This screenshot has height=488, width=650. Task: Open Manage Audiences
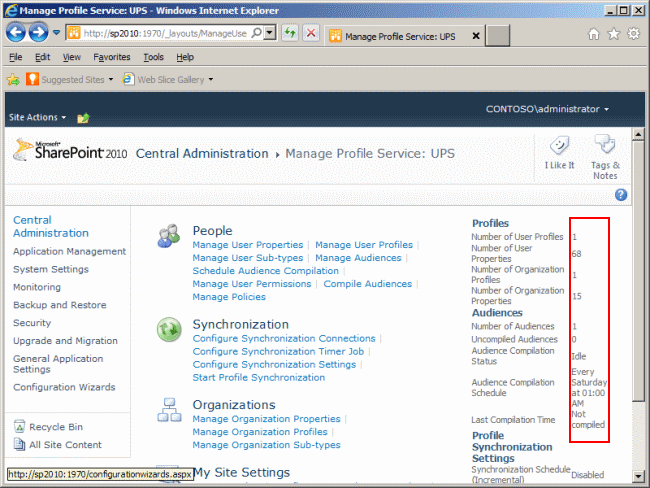coord(358,257)
